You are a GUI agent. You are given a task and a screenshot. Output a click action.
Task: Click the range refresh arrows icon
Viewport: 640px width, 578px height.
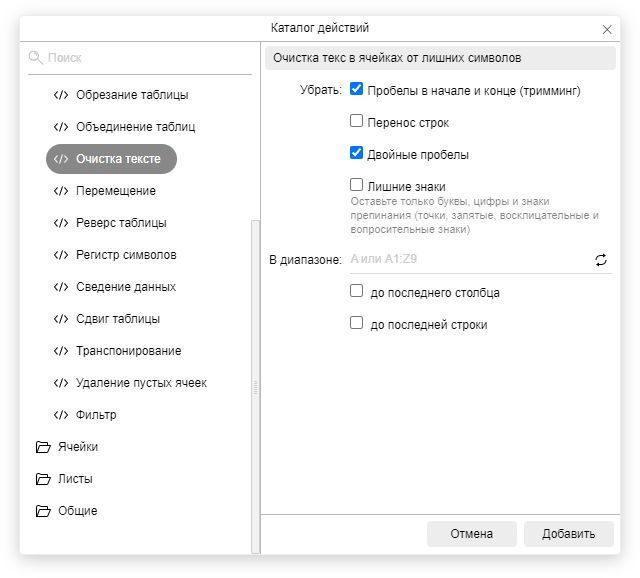pos(601,260)
